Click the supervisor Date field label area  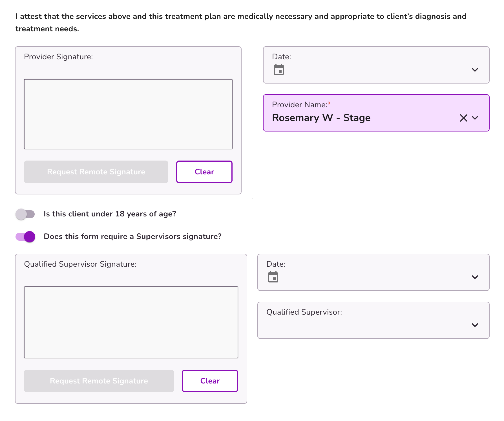[x=276, y=264]
